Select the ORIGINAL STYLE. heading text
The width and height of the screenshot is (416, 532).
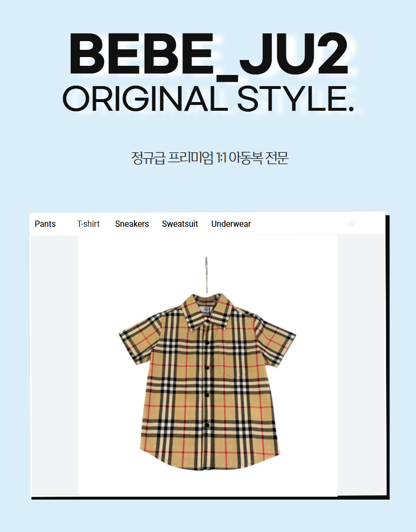208,99
